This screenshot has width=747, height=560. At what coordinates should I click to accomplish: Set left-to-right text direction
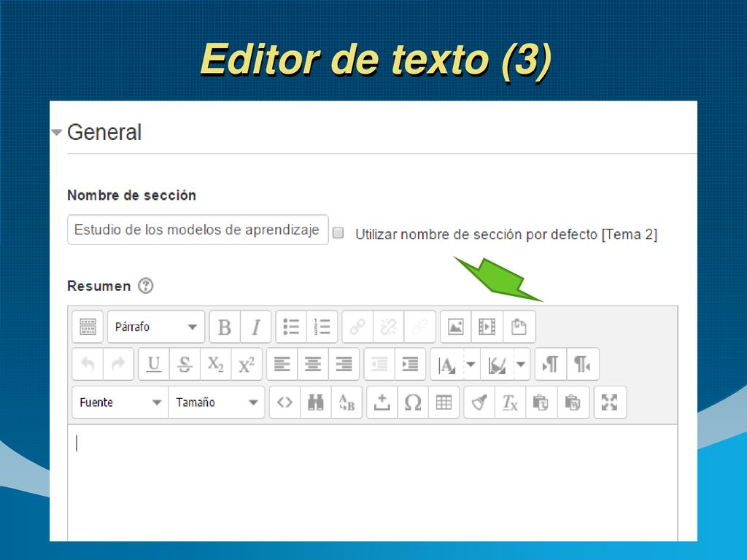pos(551,365)
